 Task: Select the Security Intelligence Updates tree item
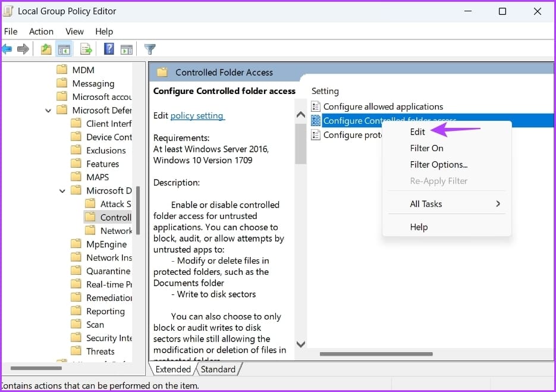[x=109, y=338]
